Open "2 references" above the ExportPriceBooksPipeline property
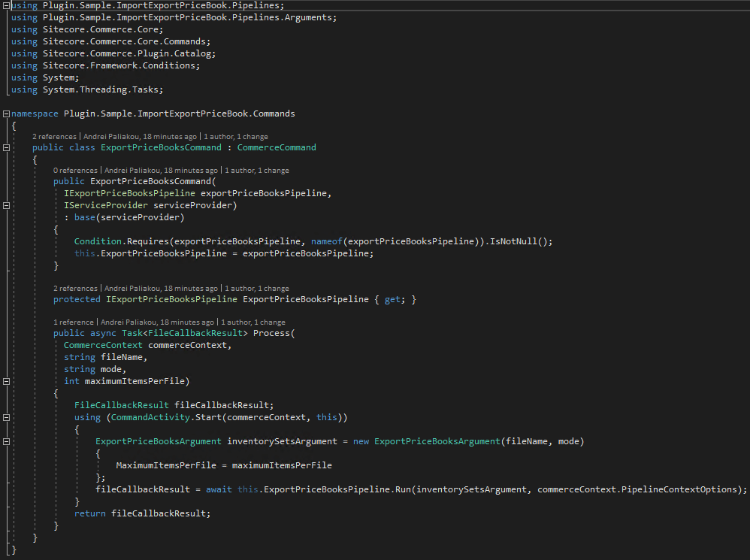The width and height of the screenshot is (750, 560). click(x=75, y=289)
